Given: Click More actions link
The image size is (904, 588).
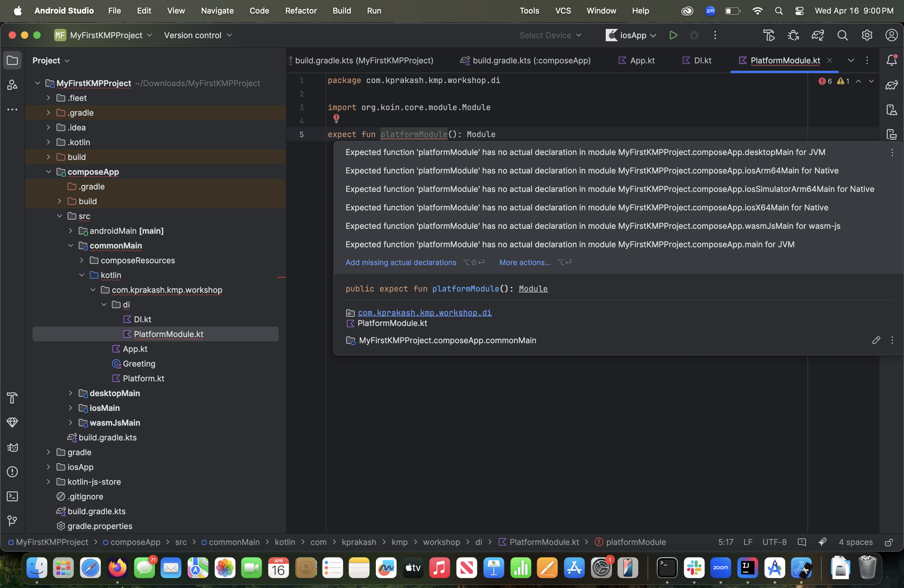Looking at the screenshot, I should pos(525,262).
